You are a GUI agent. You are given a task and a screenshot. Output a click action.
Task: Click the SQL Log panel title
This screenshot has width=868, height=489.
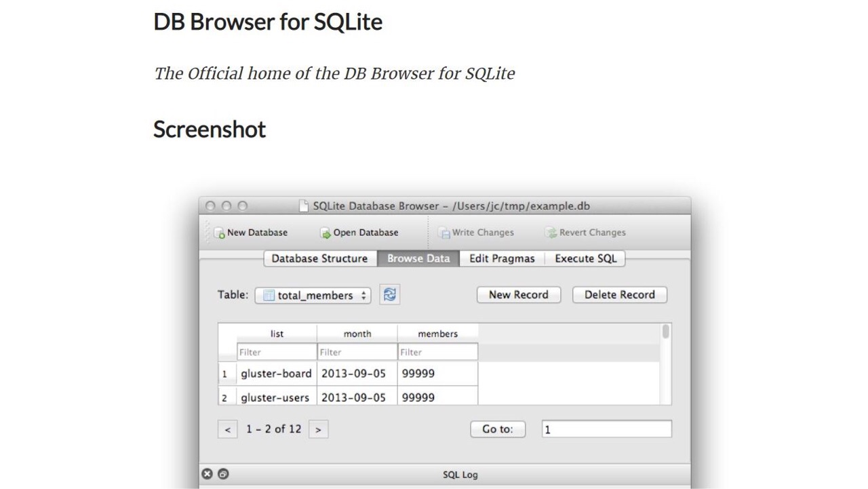[x=460, y=475]
